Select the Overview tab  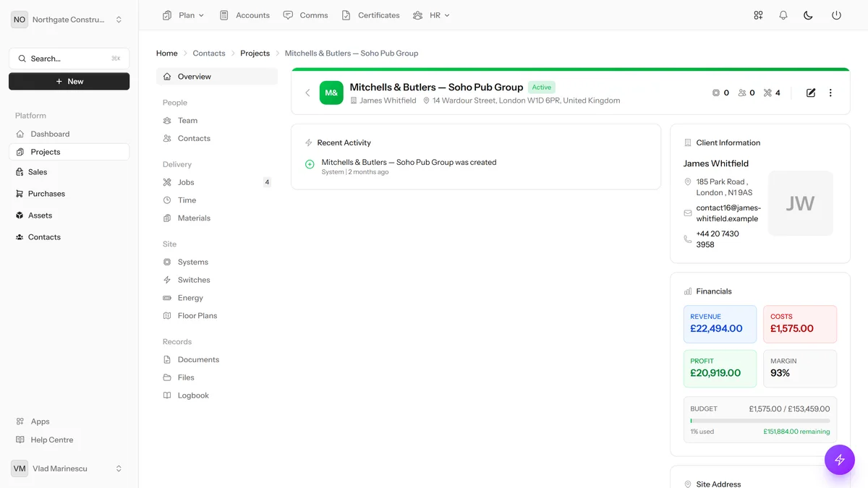217,77
